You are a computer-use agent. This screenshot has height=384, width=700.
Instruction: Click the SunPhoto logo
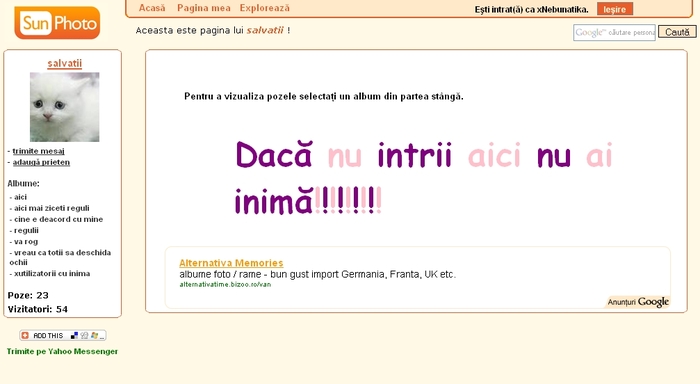pos(57,22)
